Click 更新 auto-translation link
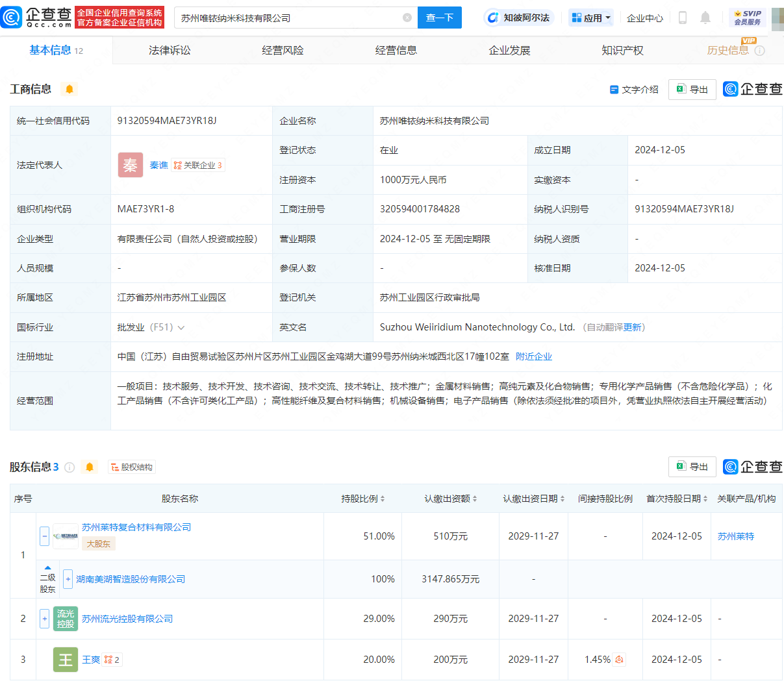 [x=632, y=327]
